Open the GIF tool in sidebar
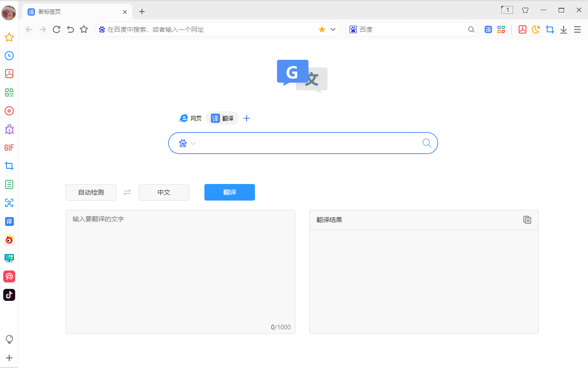588x368 pixels. (x=9, y=148)
